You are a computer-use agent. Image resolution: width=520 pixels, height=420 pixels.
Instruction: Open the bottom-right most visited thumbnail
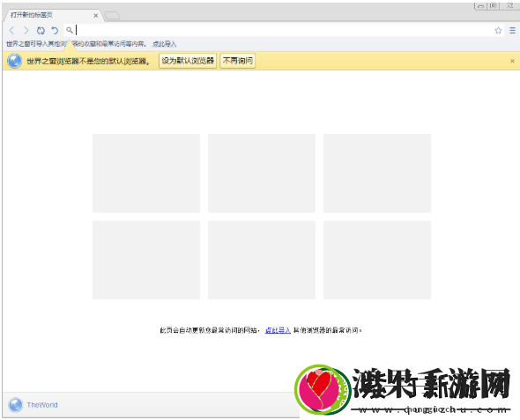pyautogui.click(x=377, y=260)
